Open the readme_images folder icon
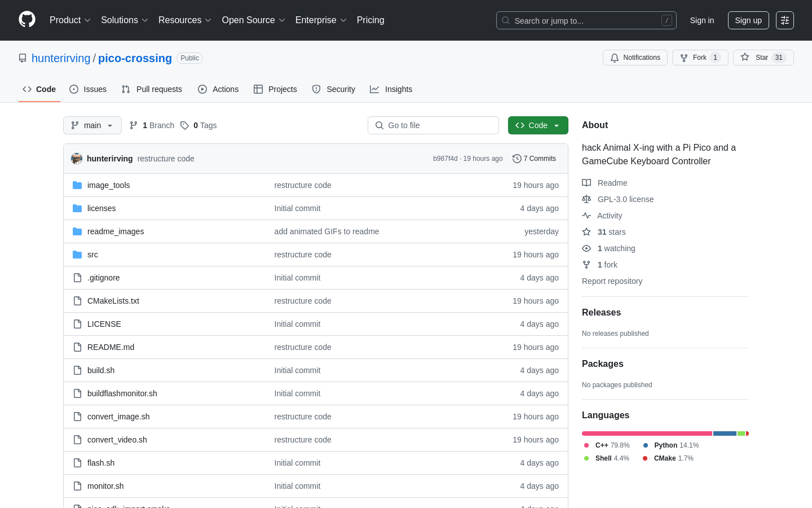Screen dimensions: 812x508 pos(77,231)
